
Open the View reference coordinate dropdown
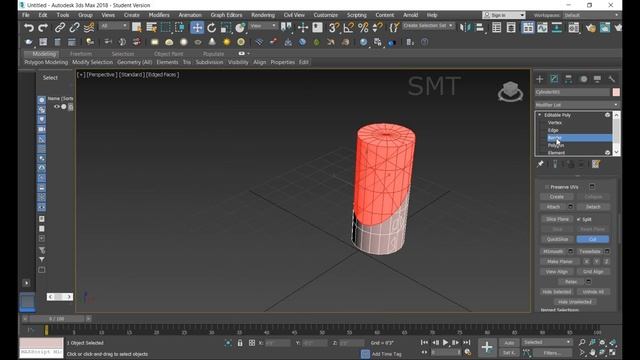point(263,26)
